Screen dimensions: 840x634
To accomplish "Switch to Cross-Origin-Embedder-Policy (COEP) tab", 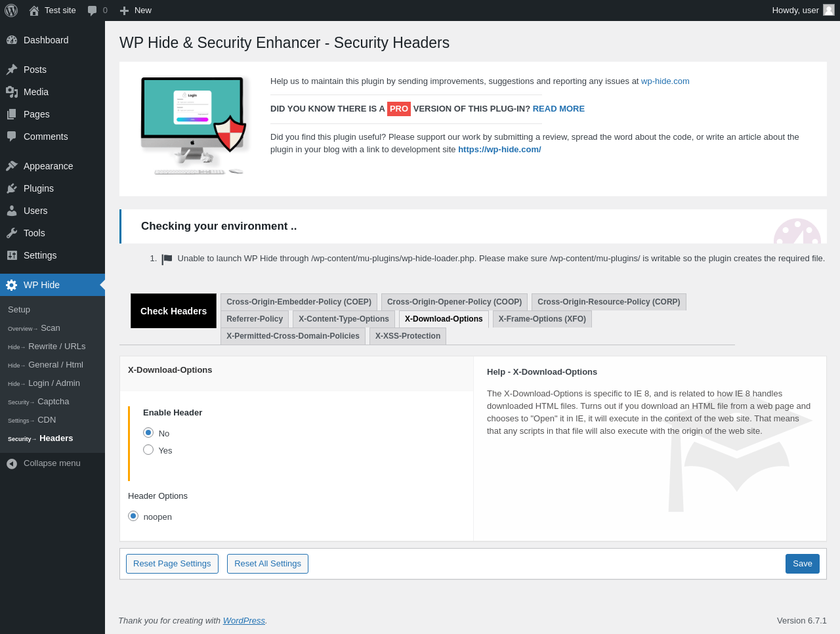I will (x=299, y=302).
